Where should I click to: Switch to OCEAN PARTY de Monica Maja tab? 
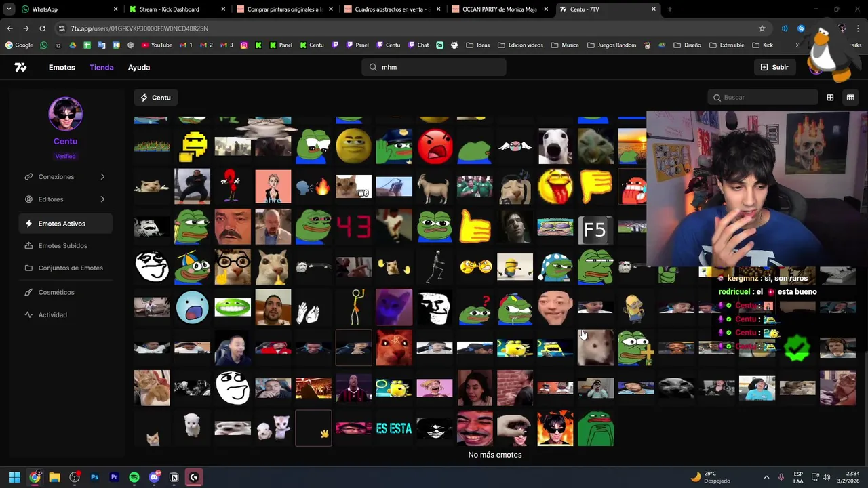[x=500, y=9]
